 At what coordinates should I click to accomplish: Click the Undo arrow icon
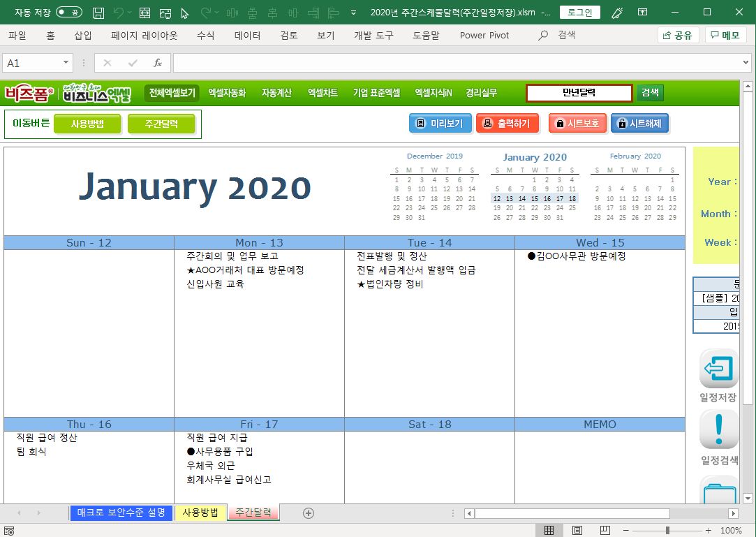click(x=119, y=13)
